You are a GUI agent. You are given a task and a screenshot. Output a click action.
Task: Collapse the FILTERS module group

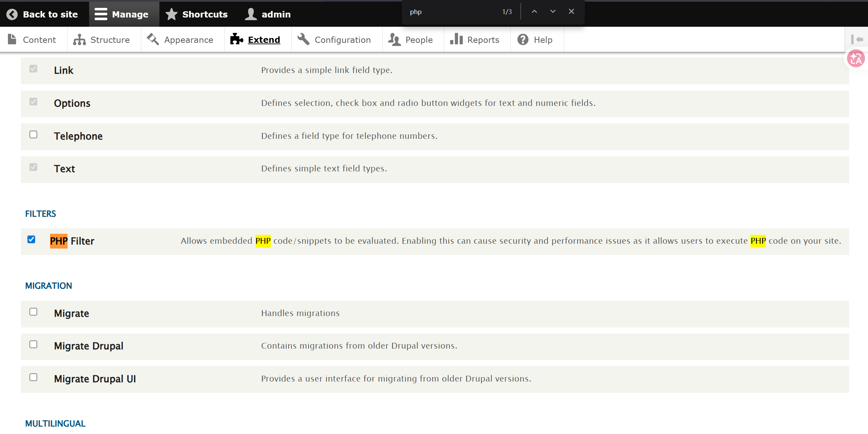point(40,214)
